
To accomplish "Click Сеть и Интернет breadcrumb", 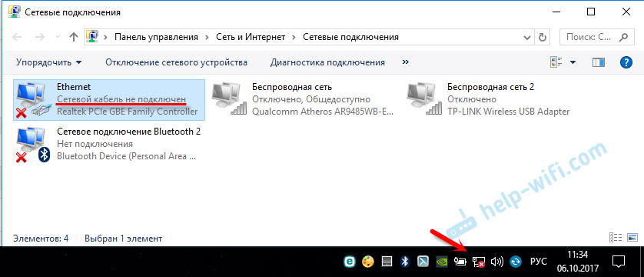I will coord(251,37).
